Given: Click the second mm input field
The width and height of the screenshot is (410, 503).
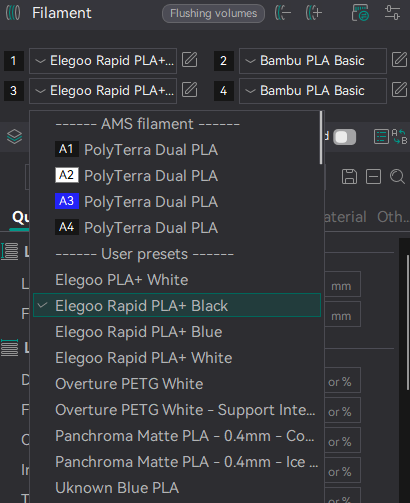Looking at the screenshot, I should pos(343,314).
